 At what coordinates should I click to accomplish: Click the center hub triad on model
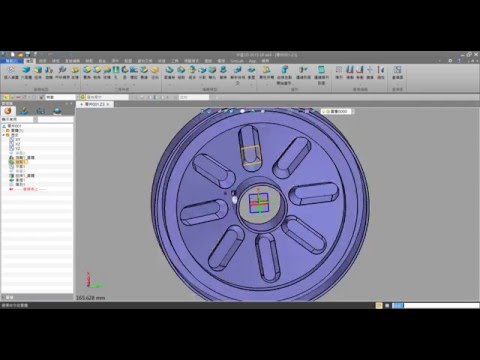pos(259,203)
